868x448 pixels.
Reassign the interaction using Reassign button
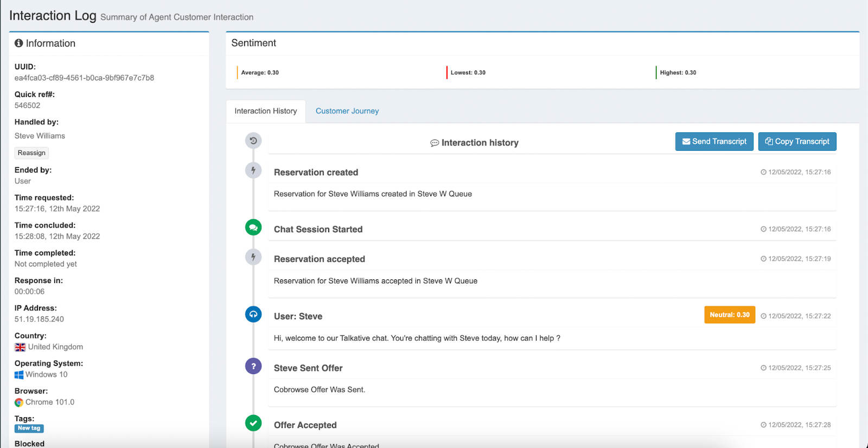[x=31, y=153]
